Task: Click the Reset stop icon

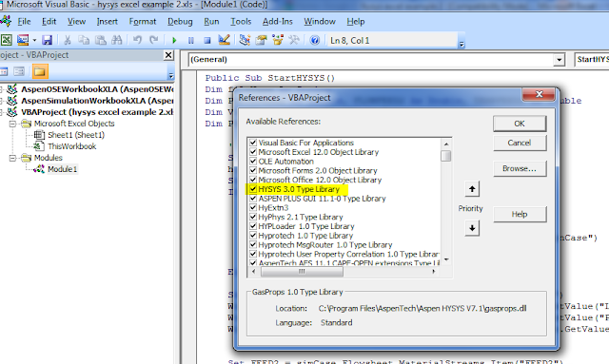Action: [207, 40]
